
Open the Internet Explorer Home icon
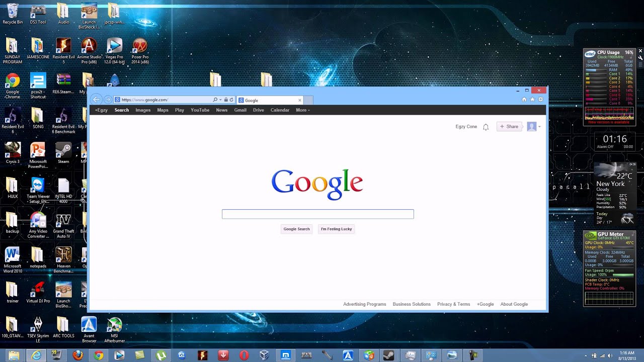click(524, 100)
